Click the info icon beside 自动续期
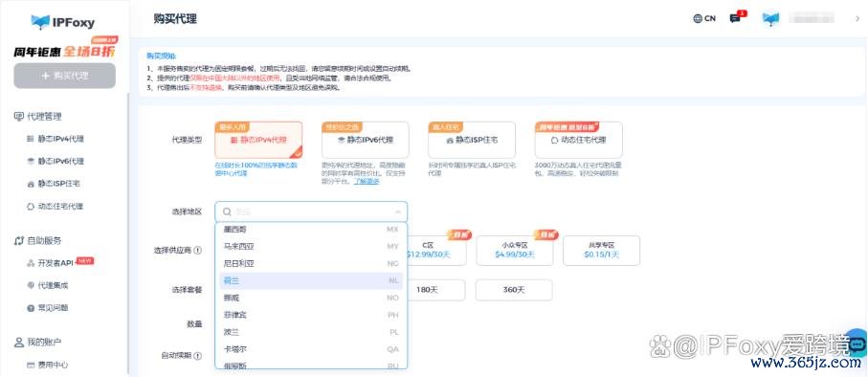This screenshot has height=377, width=868. 198,355
